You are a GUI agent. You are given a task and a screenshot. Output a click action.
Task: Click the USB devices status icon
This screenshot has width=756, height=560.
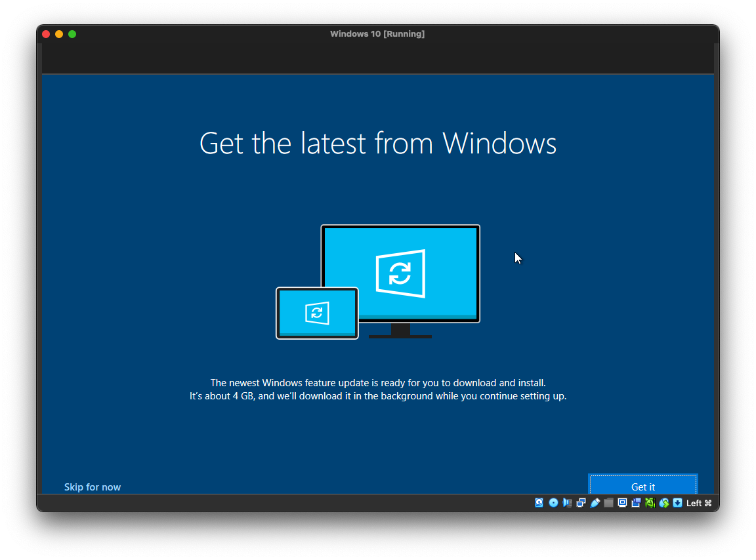[595, 503]
